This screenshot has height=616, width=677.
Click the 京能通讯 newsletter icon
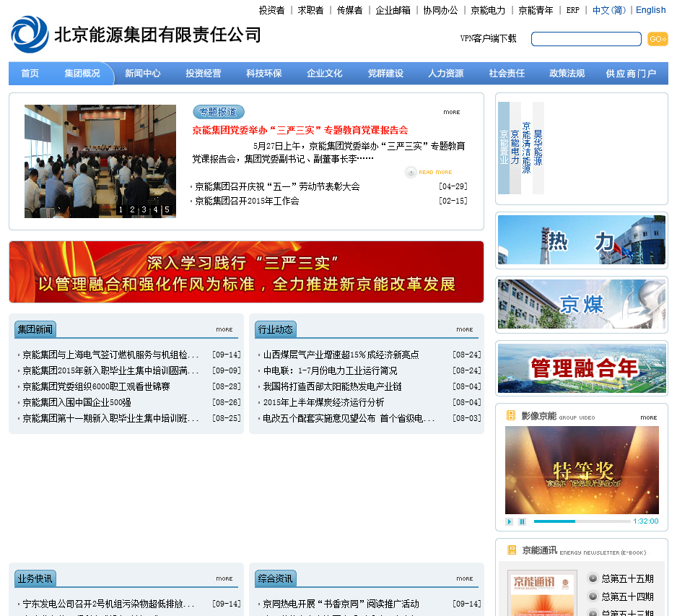(512, 550)
